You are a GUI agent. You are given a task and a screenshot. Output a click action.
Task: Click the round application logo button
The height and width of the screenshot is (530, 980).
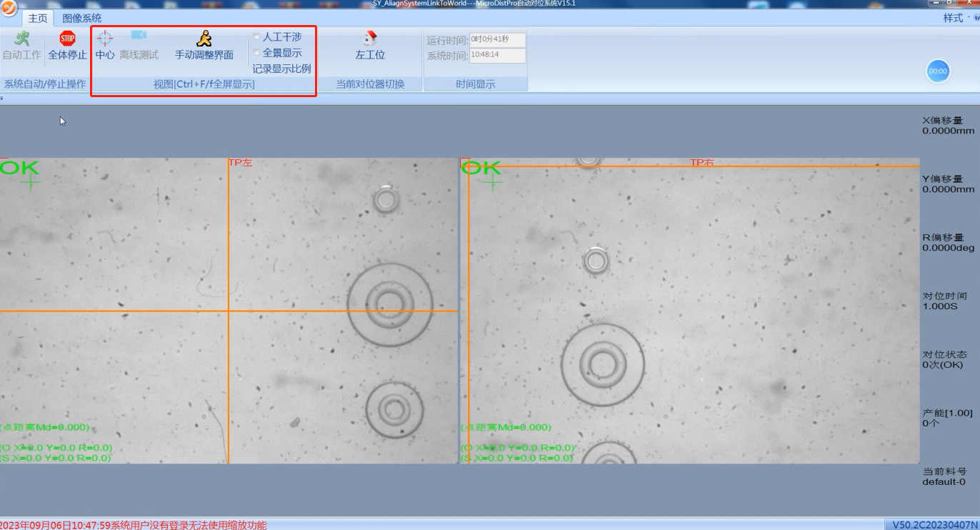click(x=9, y=9)
